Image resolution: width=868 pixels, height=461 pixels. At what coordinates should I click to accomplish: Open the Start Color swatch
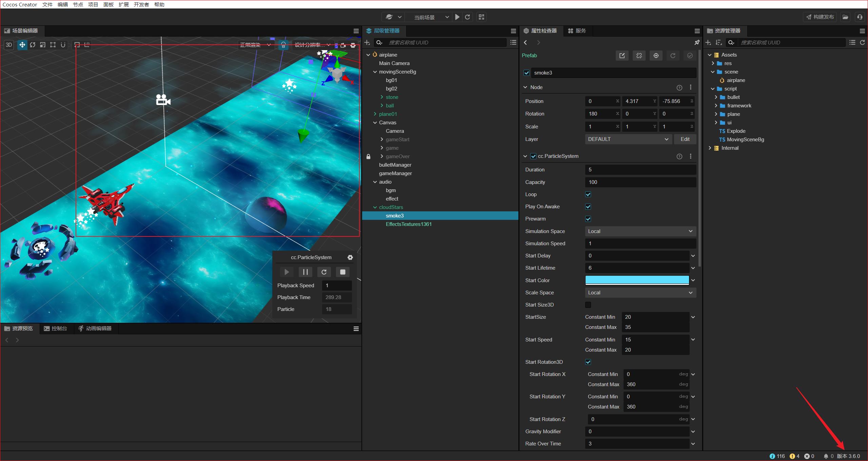(x=637, y=280)
